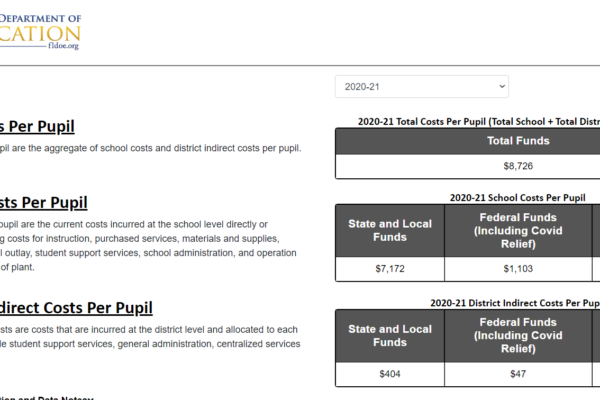This screenshot has height=400, width=600.
Task: Click the '2020-21 School Costs Per Pupil' table title
Action: pos(517,198)
